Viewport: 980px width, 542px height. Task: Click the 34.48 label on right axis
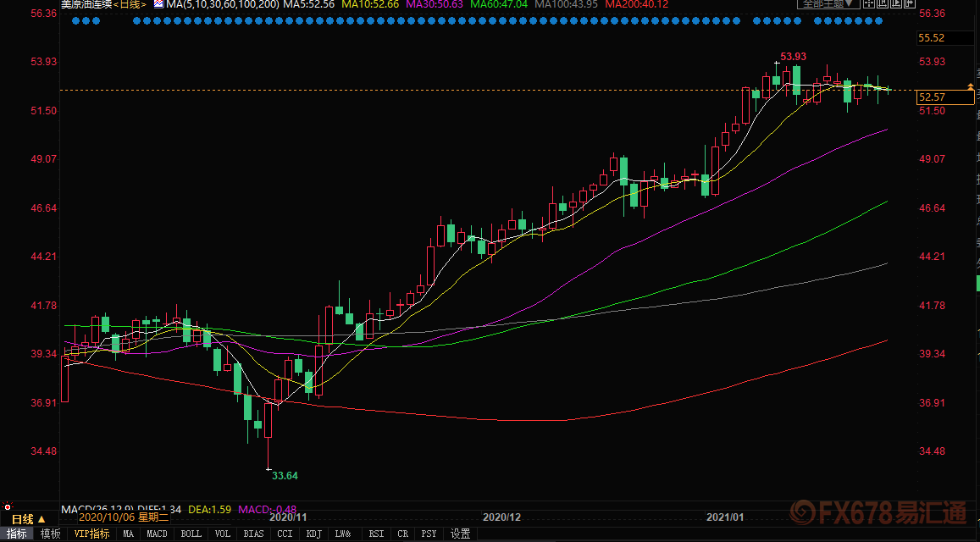[932, 451]
